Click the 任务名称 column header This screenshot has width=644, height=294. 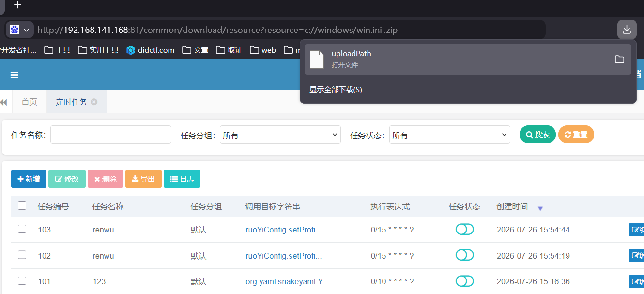tap(108, 206)
